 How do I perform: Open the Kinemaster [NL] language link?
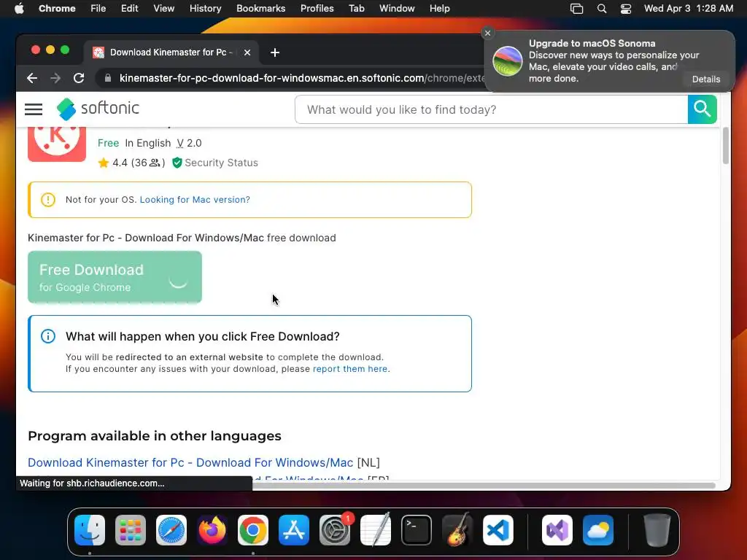190,462
